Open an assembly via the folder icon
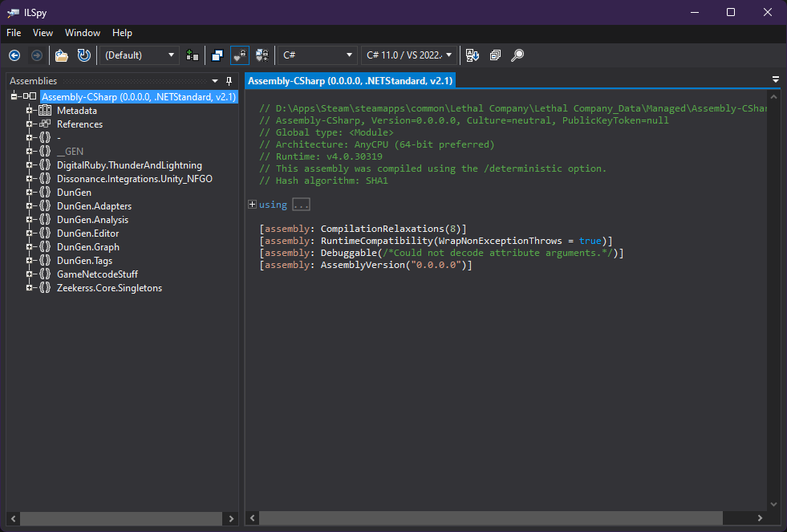This screenshot has height=532, width=787. click(61, 55)
